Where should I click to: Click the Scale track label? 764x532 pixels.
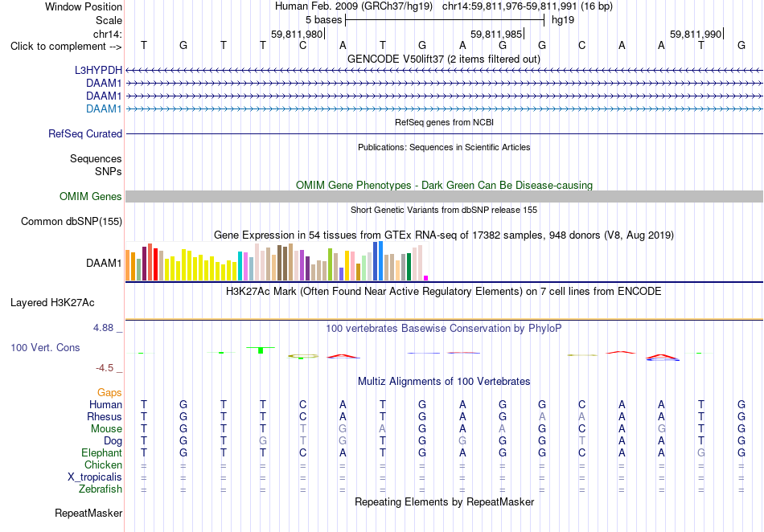coord(109,20)
